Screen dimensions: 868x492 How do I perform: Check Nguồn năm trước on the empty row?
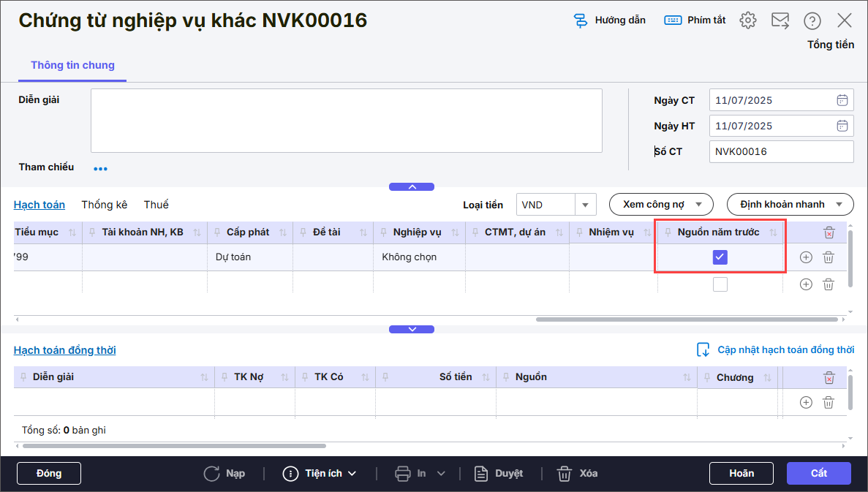[x=720, y=284]
